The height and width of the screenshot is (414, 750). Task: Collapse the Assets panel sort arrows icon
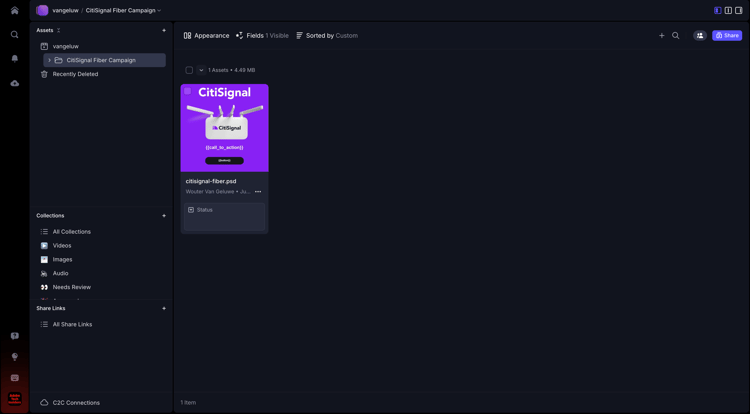pos(58,30)
